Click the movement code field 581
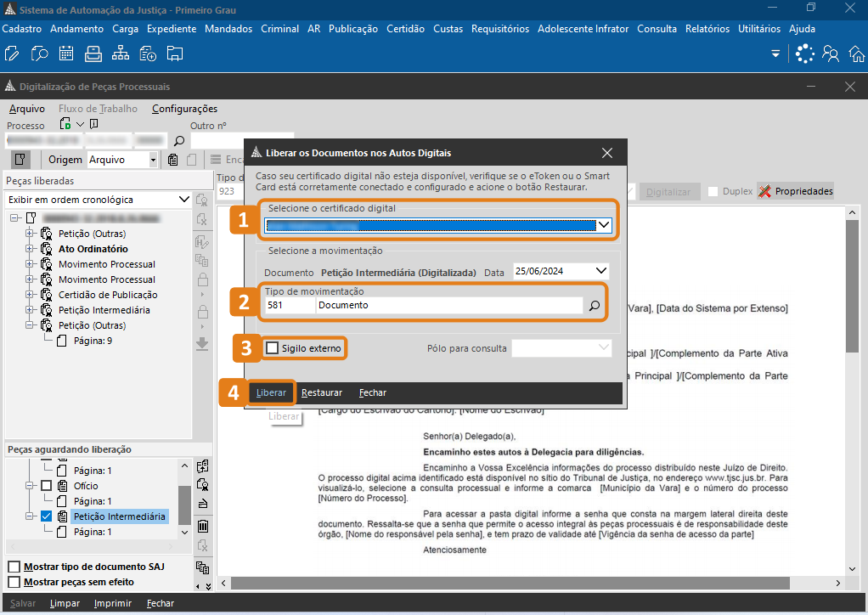This screenshot has height=615, width=868. pyautogui.click(x=290, y=306)
